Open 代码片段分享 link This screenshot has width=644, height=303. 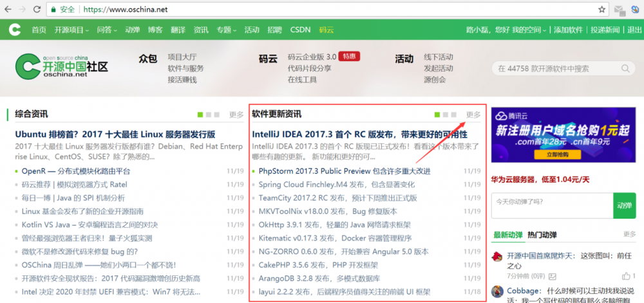pos(310,68)
